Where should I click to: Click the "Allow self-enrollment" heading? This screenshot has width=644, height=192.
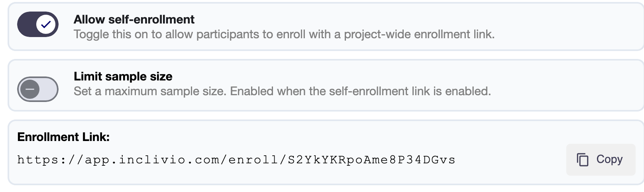(134, 20)
